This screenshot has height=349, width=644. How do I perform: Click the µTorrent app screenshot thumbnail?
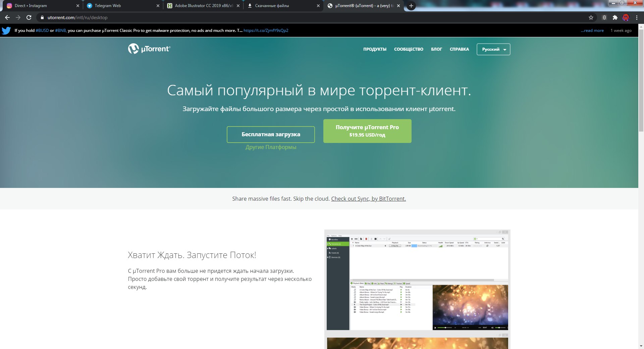[417, 280]
